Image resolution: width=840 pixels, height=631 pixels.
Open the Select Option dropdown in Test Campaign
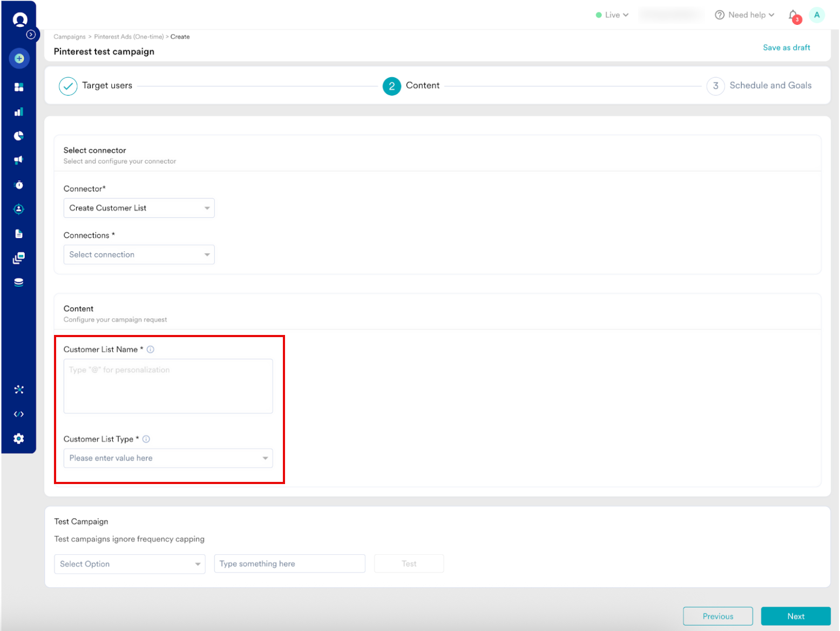tap(130, 564)
